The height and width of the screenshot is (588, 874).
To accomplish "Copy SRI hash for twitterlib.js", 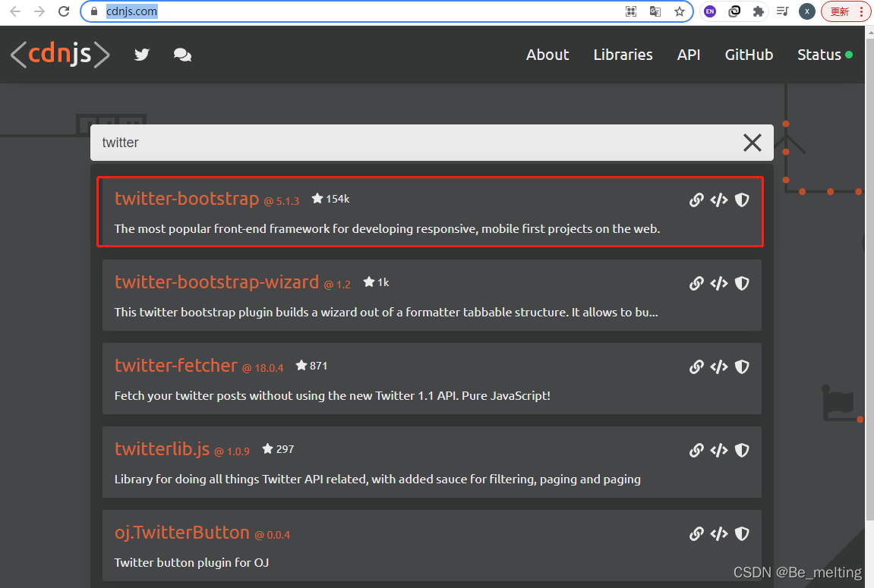I will pos(742,451).
